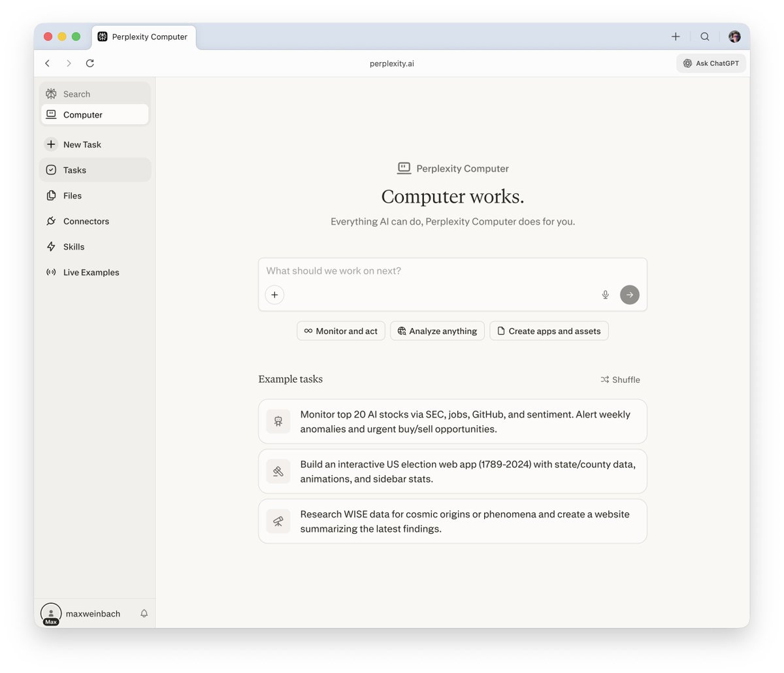Click the Live Examples broadcast icon
This screenshot has width=784, height=673.
click(51, 272)
